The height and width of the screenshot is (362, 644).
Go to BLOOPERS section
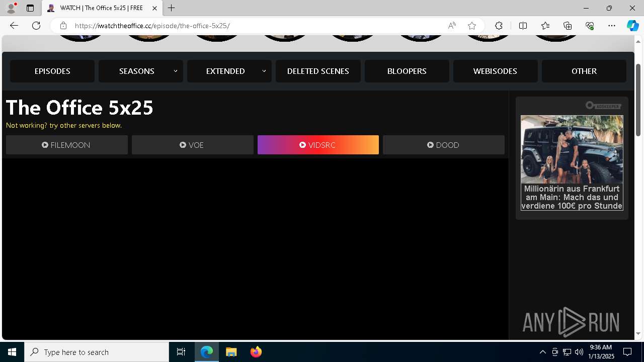click(x=407, y=71)
